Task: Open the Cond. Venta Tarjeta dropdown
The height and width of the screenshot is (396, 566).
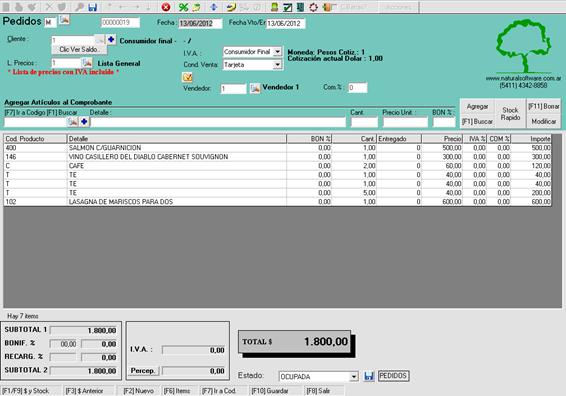Action: tap(277, 65)
